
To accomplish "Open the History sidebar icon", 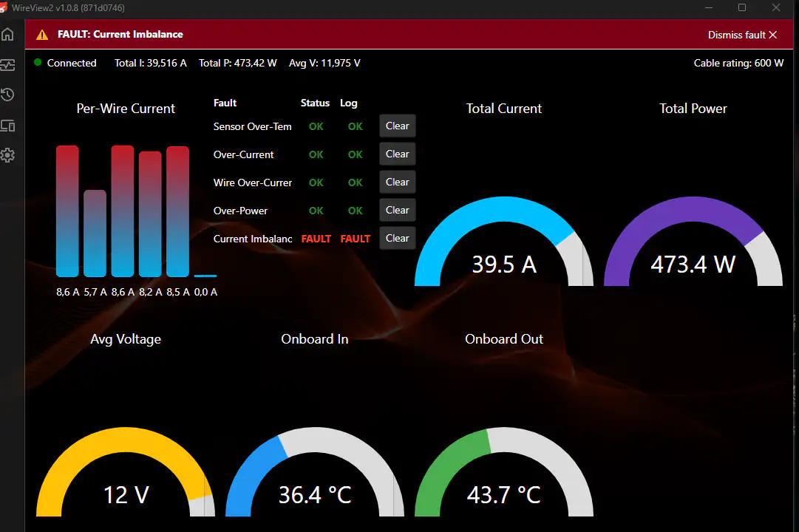I will 7,95.
